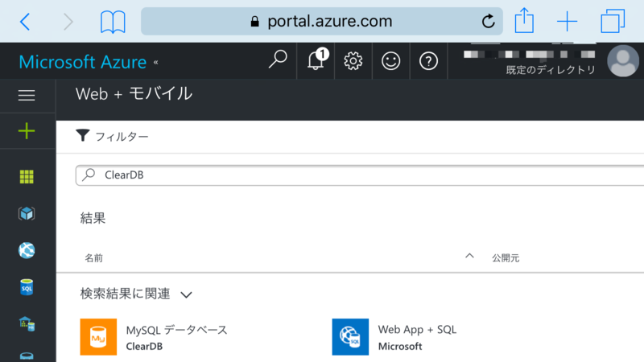The height and width of the screenshot is (362, 644).
Task: Add a new Safari tab
Action: [568, 22]
